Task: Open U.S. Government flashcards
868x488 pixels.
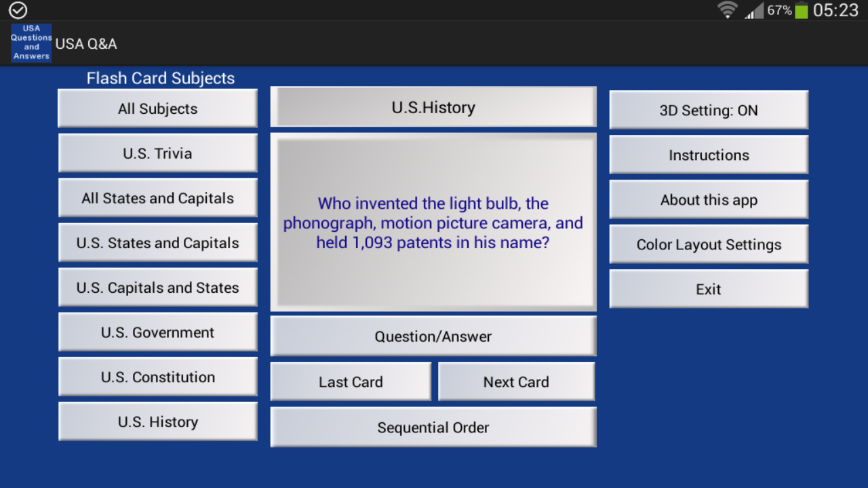Action: [157, 332]
